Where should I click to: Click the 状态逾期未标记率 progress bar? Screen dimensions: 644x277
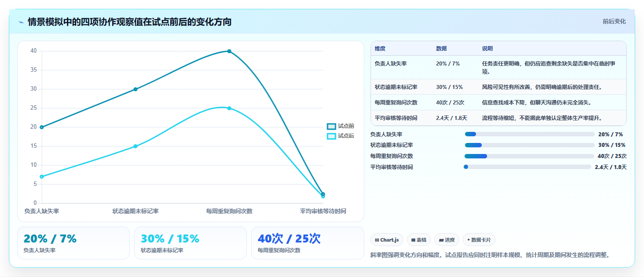pyautogui.click(x=530, y=145)
